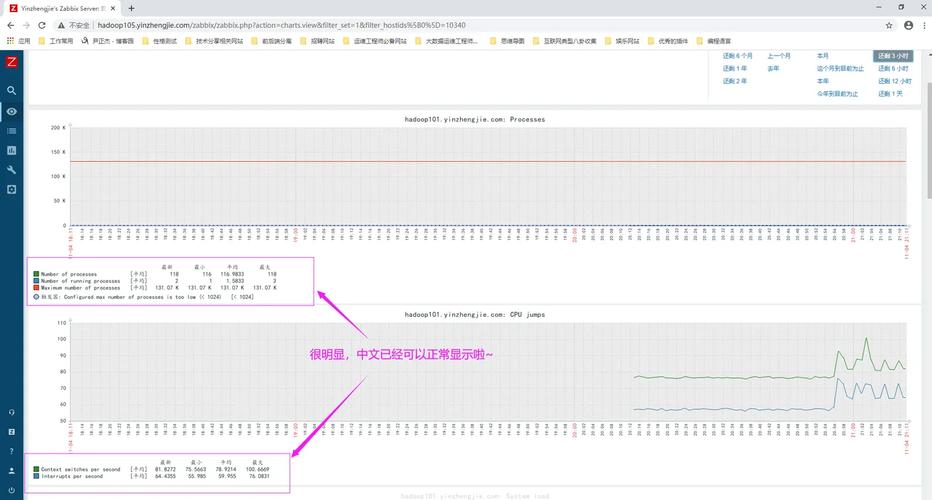Click the CPU jumps graph title text

coord(474,315)
